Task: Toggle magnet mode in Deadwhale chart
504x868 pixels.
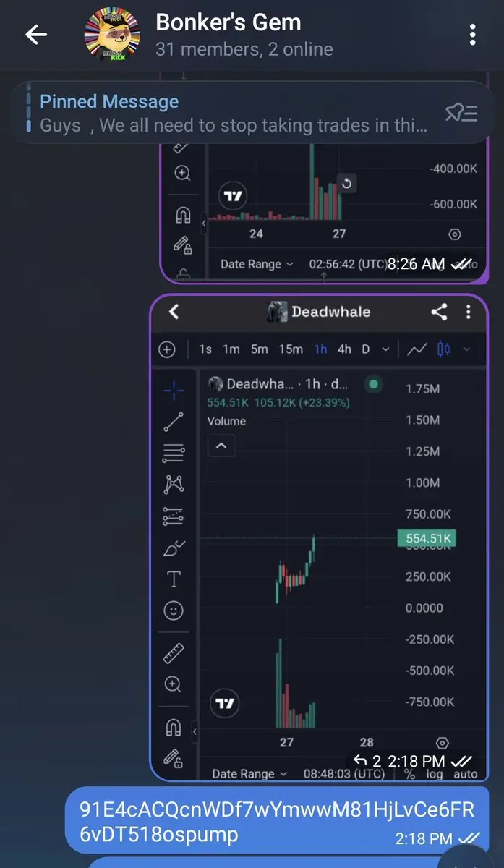Action: pos(174,728)
